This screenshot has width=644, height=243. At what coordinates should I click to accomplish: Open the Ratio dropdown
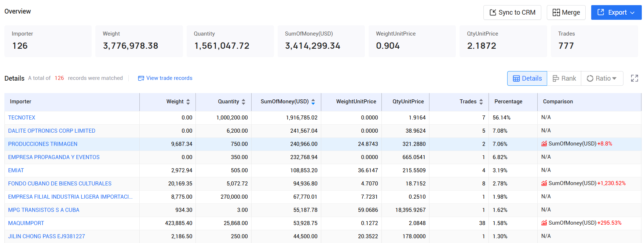(602, 78)
